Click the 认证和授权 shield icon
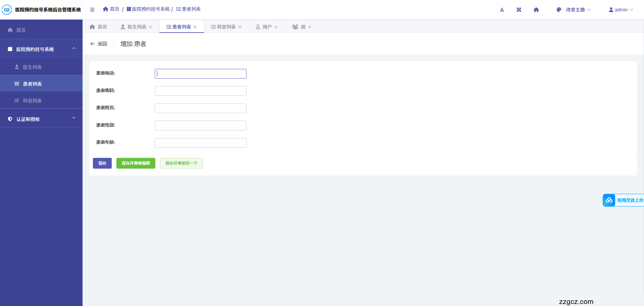644x306 pixels. pyautogui.click(x=10, y=119)
